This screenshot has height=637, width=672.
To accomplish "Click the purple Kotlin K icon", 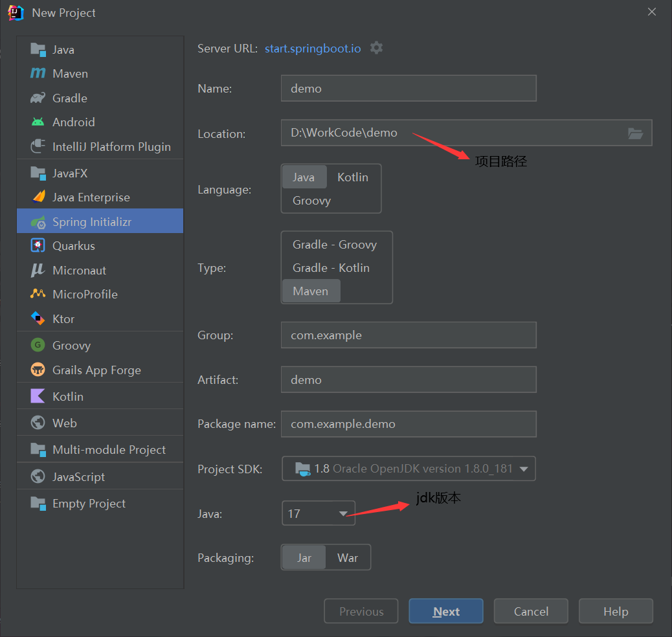I will 38,396.
